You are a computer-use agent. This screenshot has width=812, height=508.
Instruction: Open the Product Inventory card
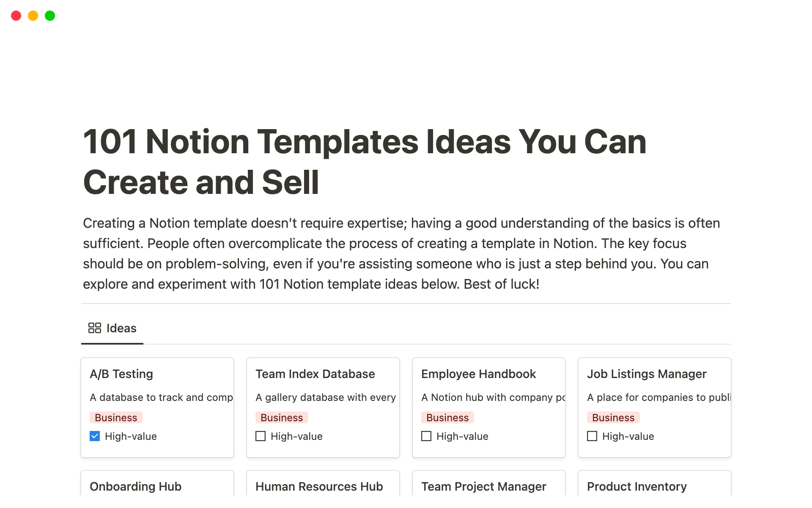point(636,486)
